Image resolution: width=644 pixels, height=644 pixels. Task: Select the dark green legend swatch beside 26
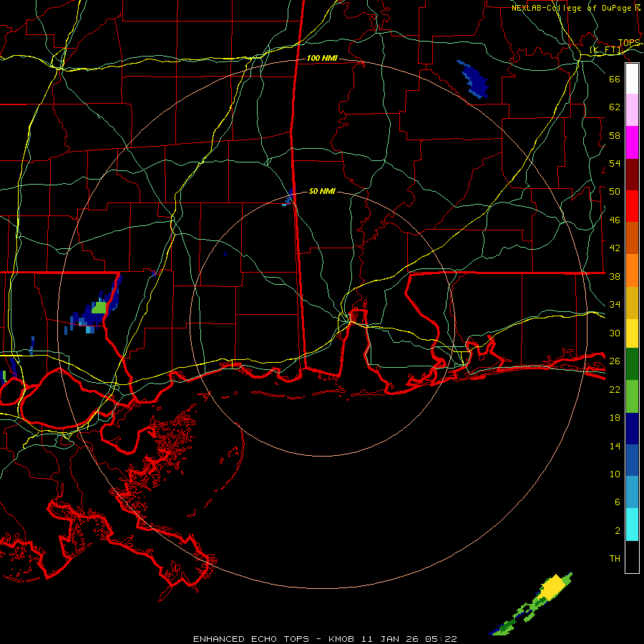[x=632, y=364]
